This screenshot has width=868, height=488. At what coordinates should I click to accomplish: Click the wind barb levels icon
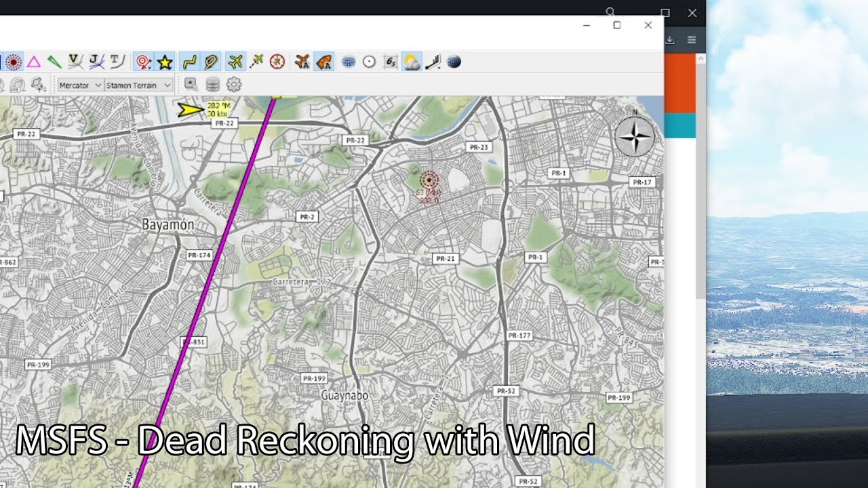pyautogui.click(x=432, y=62)
